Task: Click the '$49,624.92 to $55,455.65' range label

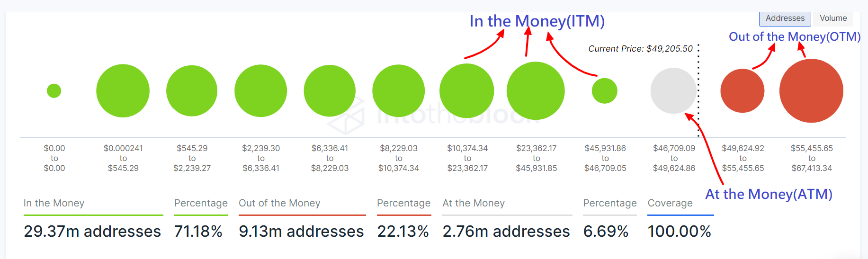Action: point(743,158)
